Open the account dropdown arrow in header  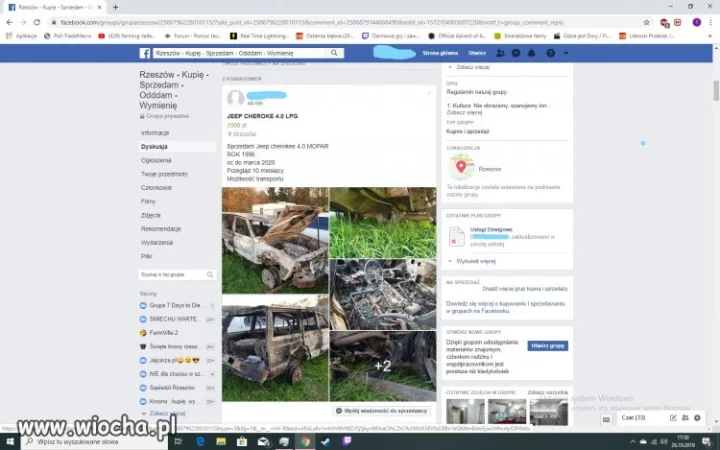(x=566, y=53)
